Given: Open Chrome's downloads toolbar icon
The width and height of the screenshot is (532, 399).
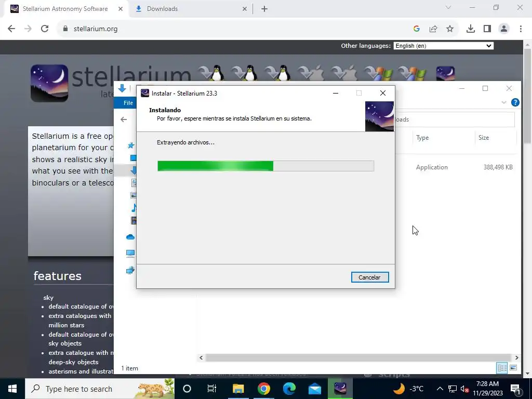Looking at the screenshot, I should pyautogui.click(x=471, y=29).
